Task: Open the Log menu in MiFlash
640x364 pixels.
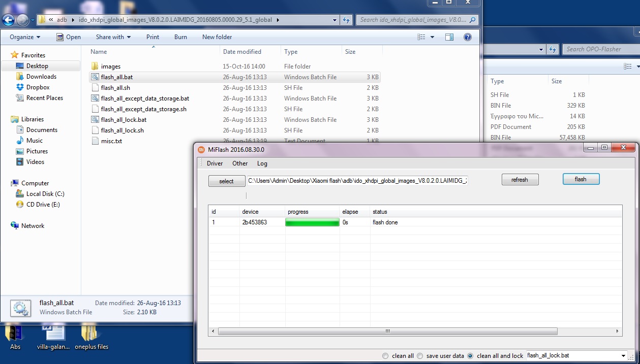Action: coord(262,163)
